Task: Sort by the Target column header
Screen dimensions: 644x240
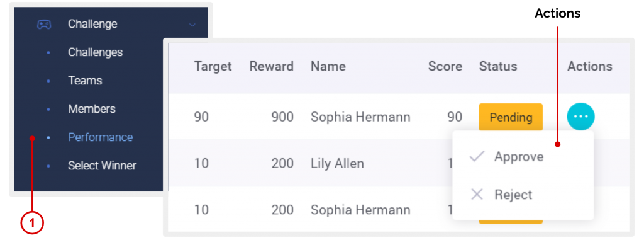Action: tap(213, 66)
